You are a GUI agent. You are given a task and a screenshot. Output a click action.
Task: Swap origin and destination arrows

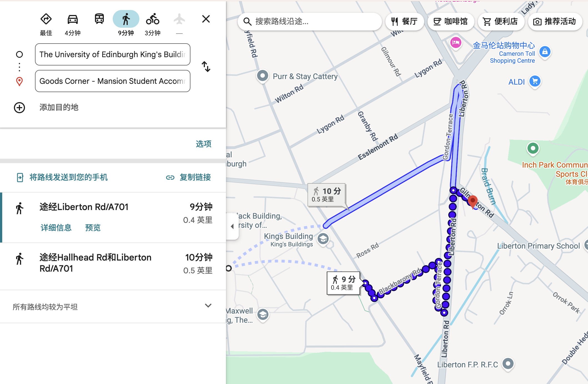tap(206, 67)
